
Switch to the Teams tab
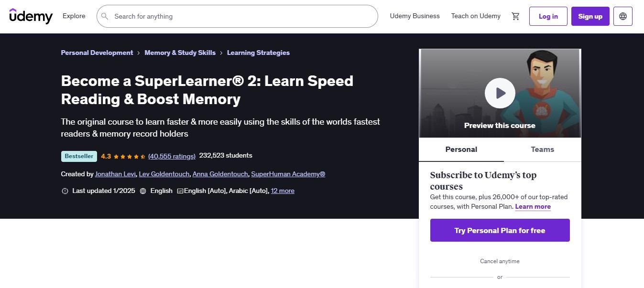(542, 149)
